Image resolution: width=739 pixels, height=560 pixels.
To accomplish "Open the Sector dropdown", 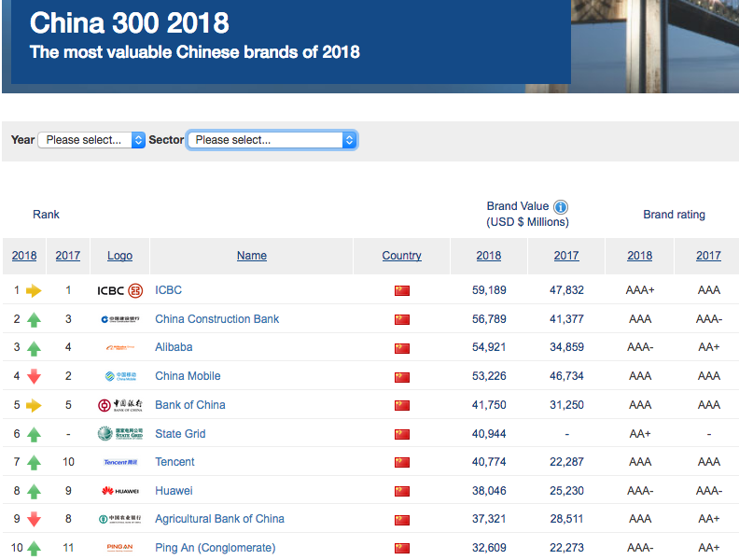I will point(272,140).
